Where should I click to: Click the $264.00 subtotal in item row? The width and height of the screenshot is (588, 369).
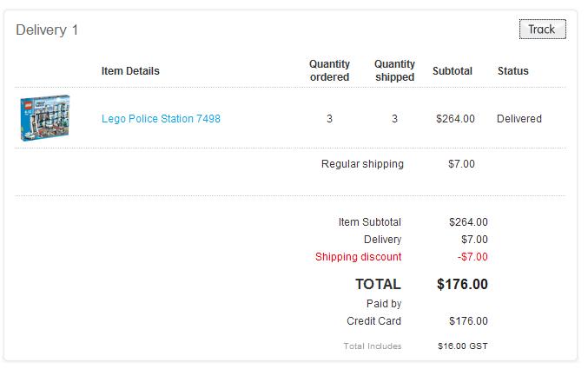click(x=455, y=119)
